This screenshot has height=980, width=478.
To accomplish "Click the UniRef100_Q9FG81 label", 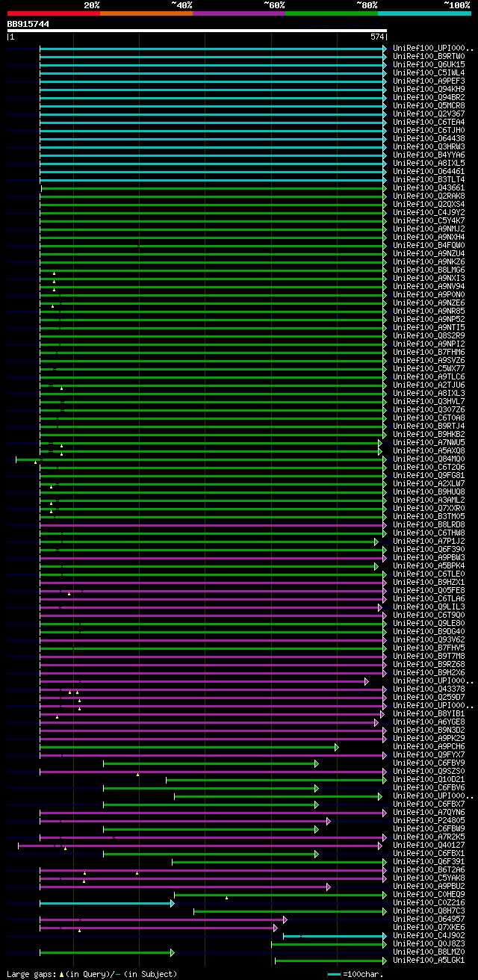I will 429,475.
